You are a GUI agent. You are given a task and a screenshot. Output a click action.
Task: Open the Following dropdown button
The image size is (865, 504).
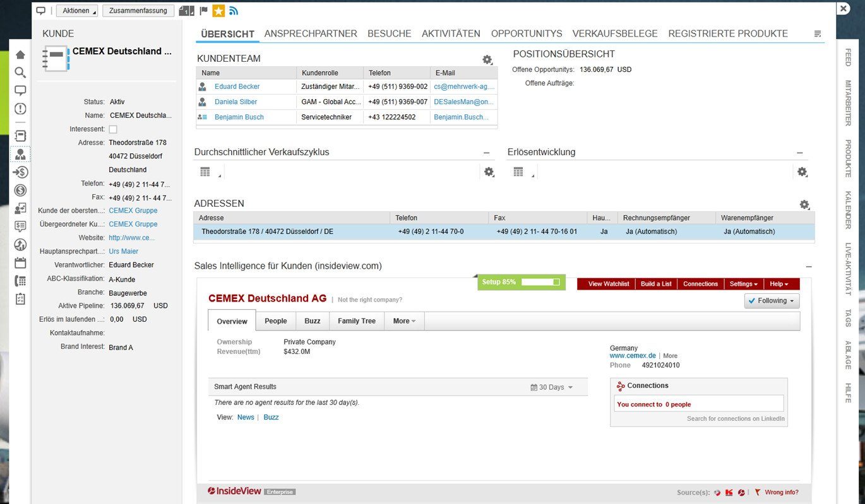coord(772,301)
